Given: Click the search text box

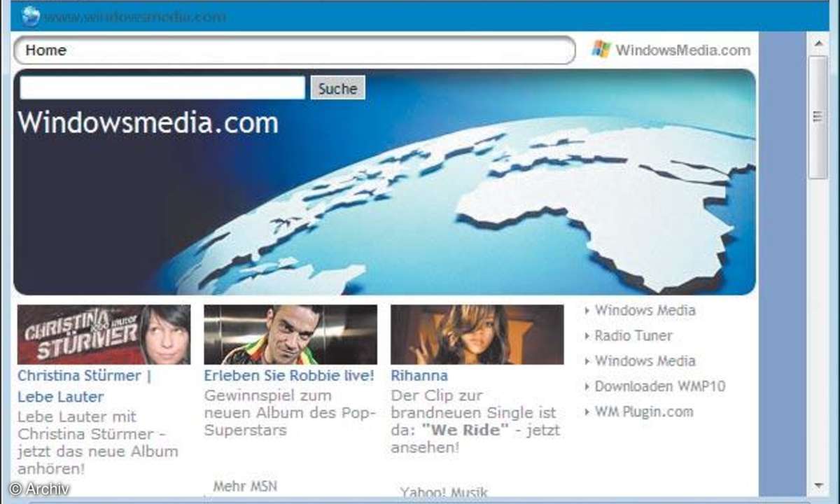Looking at the screenshot, I should (162, 87).
